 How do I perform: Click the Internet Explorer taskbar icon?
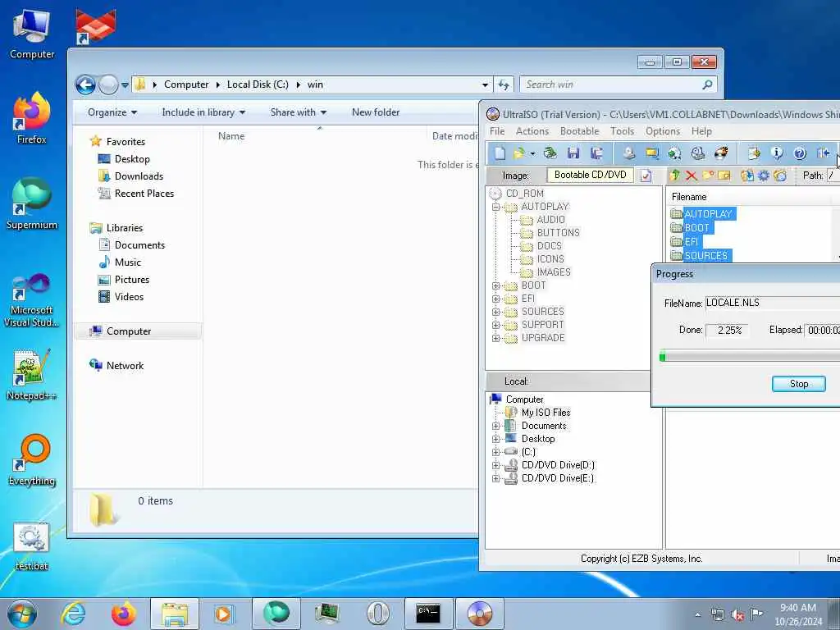73,614
